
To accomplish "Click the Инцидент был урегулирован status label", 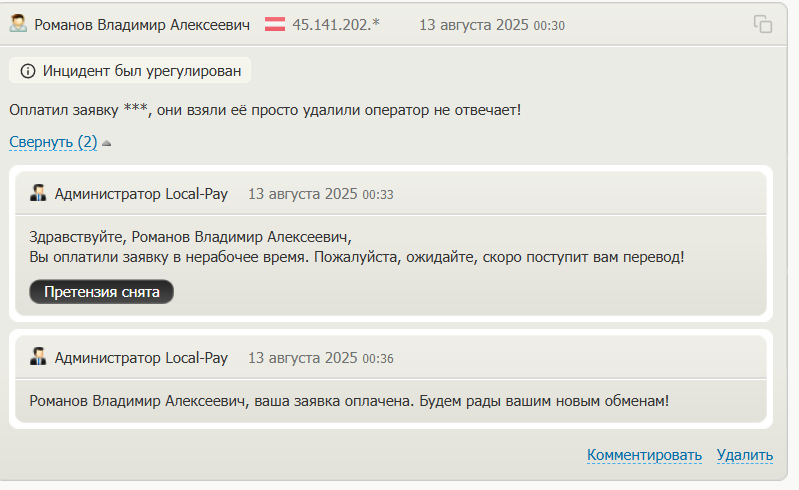I will click(x=141, y=71).
